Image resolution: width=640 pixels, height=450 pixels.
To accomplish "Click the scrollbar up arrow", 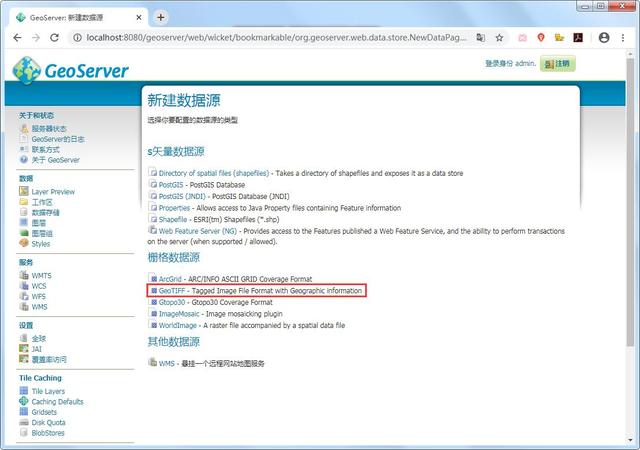I will pyautogui.click(x=631, y=54).
